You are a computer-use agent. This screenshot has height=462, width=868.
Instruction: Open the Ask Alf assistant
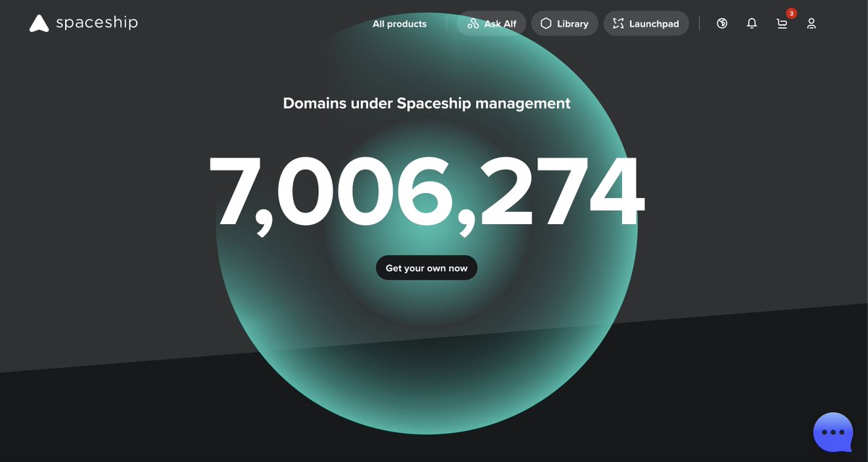pyautogui.click(x=491, y=24)
